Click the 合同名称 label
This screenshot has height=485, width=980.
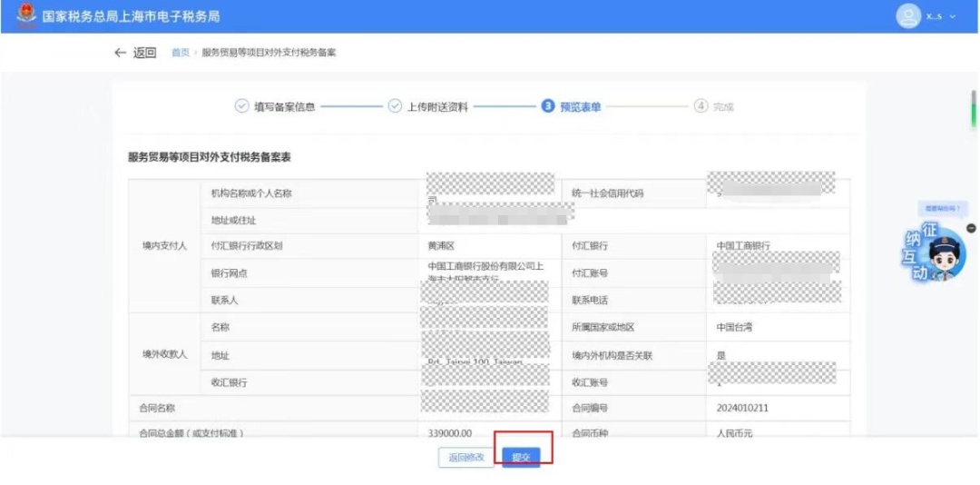[157, 408]
